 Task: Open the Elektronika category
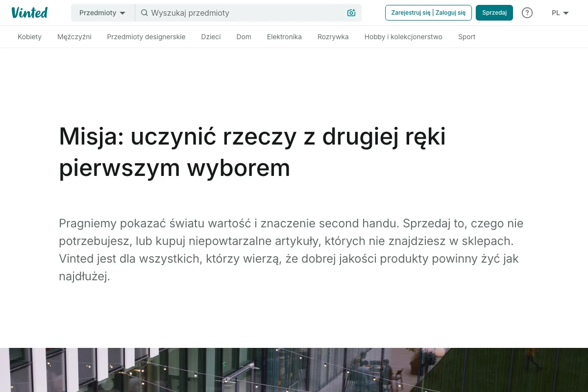pos(284,37)
